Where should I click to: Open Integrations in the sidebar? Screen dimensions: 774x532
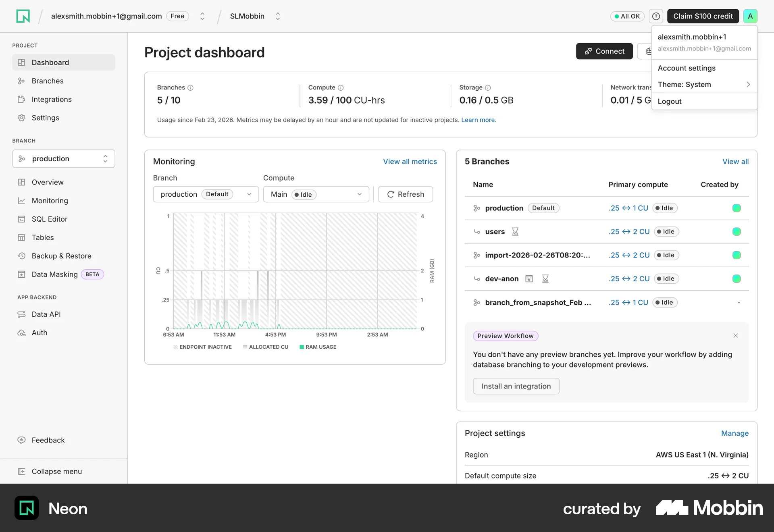click(64, 100)
